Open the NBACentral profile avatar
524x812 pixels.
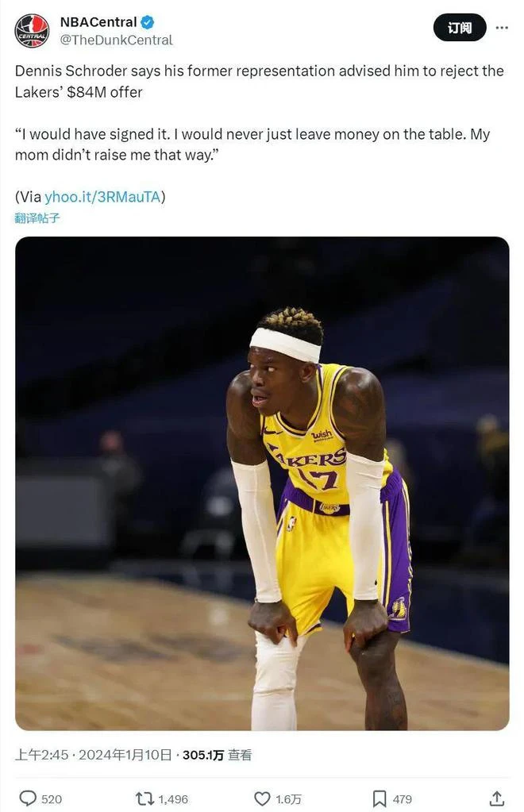[32, 30]
